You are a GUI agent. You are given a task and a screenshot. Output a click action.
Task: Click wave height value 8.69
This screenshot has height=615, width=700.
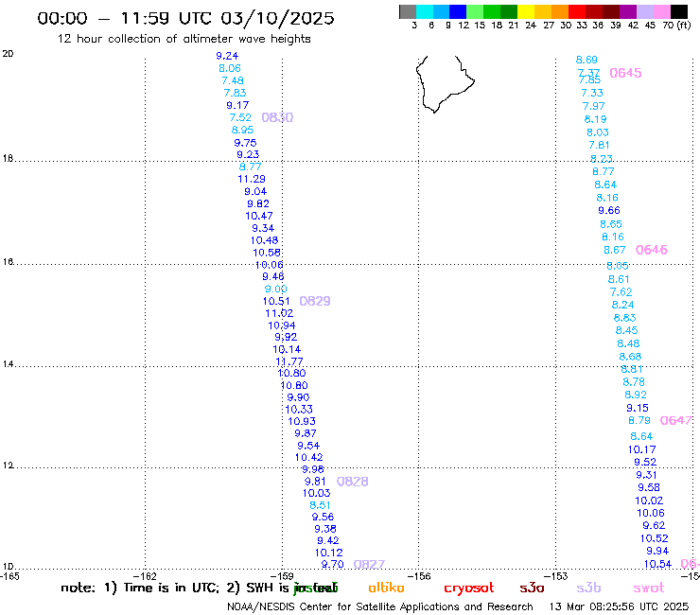click(586, 60)
